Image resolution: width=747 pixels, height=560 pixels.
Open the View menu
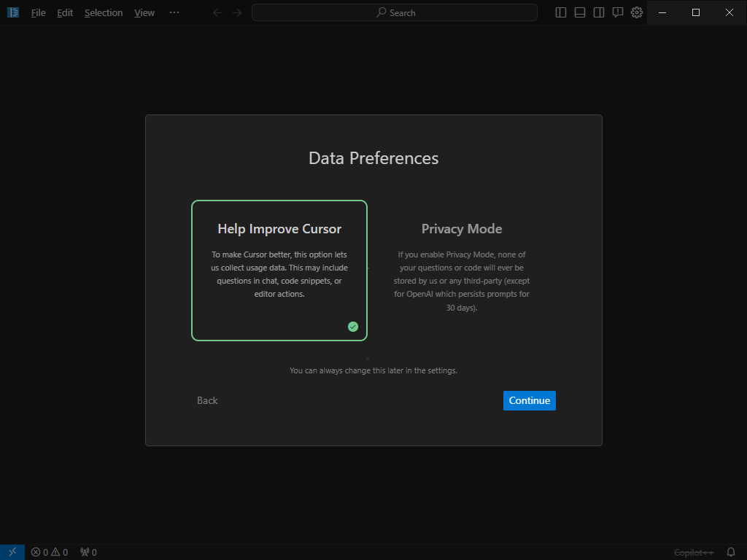coord(144,13)
